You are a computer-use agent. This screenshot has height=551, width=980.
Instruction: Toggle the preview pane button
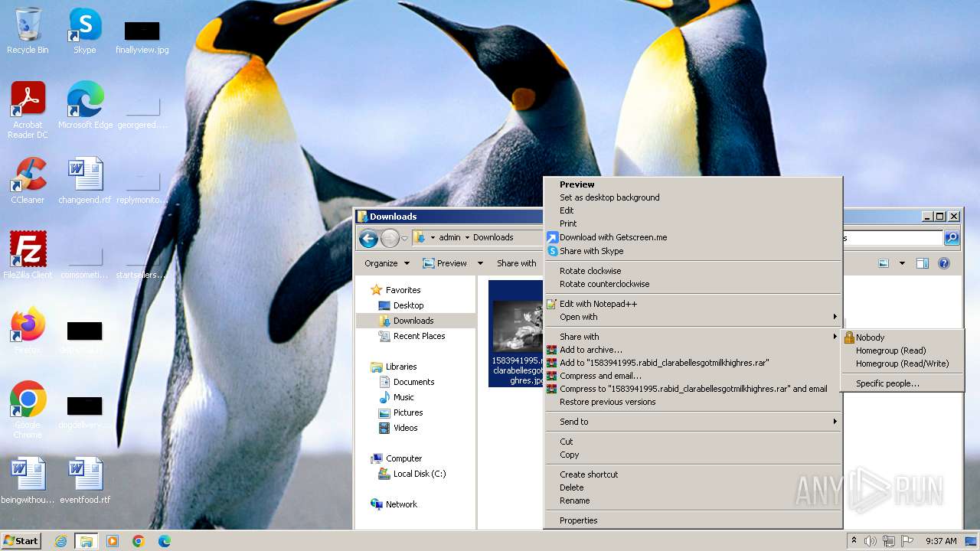coord(923,263)
